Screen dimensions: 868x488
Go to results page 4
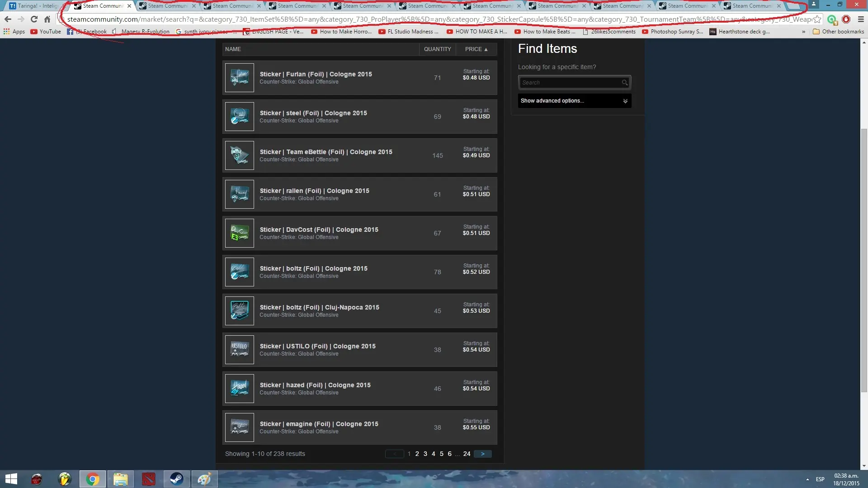(433, 454)
